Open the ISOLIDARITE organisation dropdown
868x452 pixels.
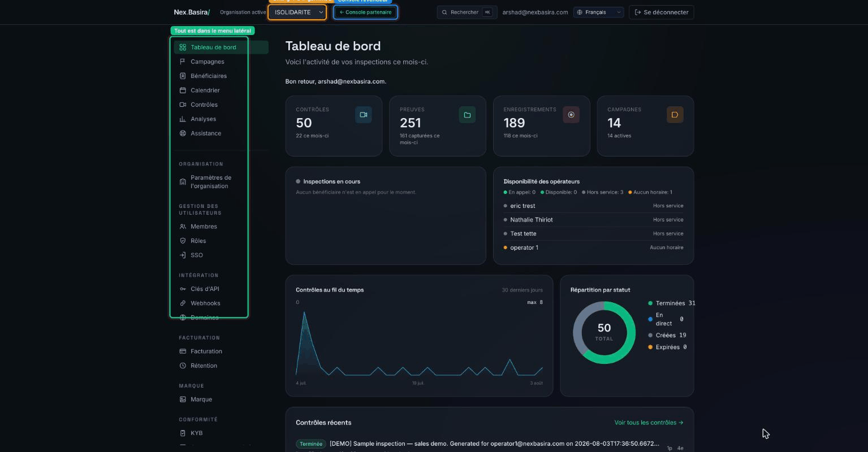point(297,12)
